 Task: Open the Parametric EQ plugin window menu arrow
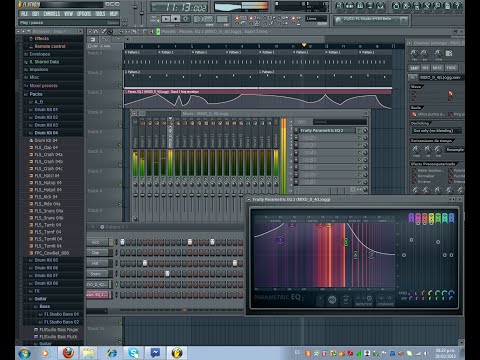(249, 199)
